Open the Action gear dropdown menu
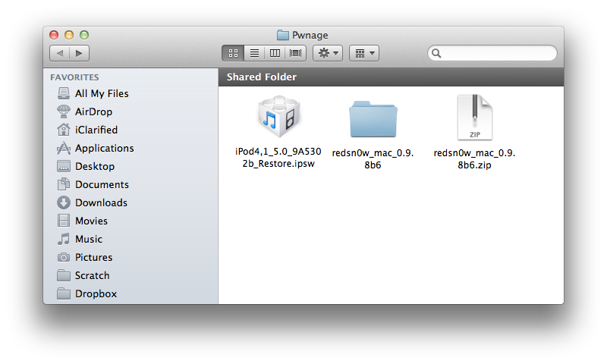This screenshot has height=364, width=607. [x=328, y=53]
